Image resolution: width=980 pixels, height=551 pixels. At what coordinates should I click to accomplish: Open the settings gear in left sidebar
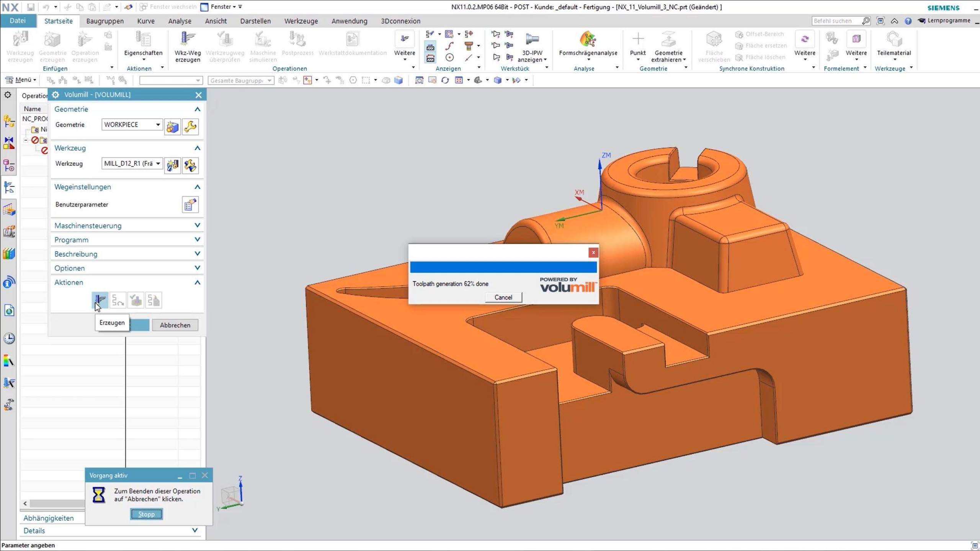point(8,95)
